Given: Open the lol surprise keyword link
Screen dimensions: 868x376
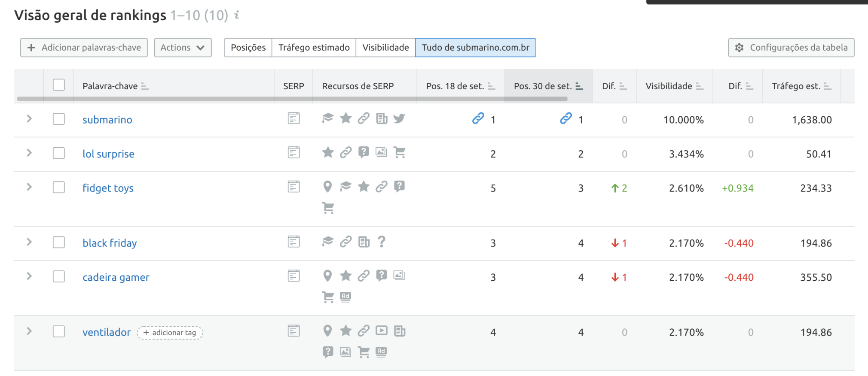Looking at the screenshot, I should [x=108, y=154].
